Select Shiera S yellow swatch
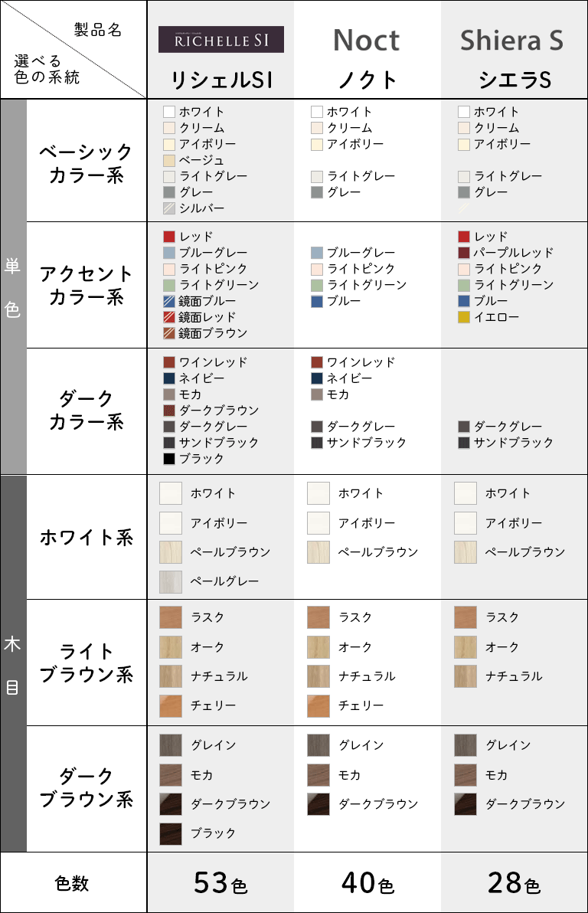This screenshot has height=913, width=588. pos(464,317)
